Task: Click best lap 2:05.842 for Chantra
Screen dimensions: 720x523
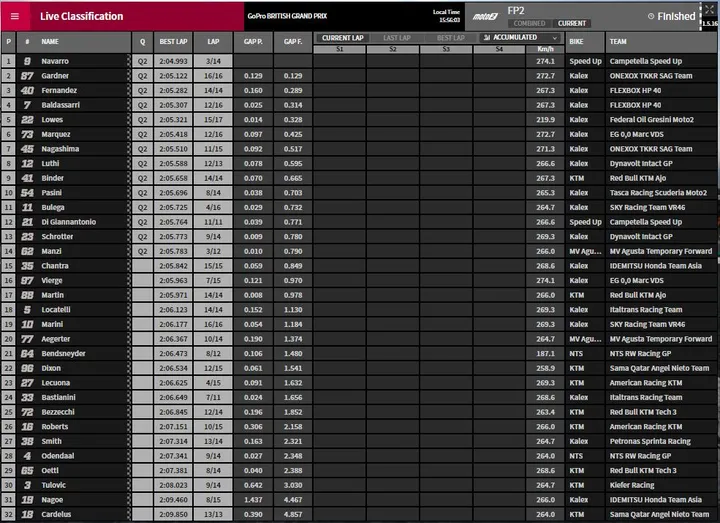Action: [173, 266]
